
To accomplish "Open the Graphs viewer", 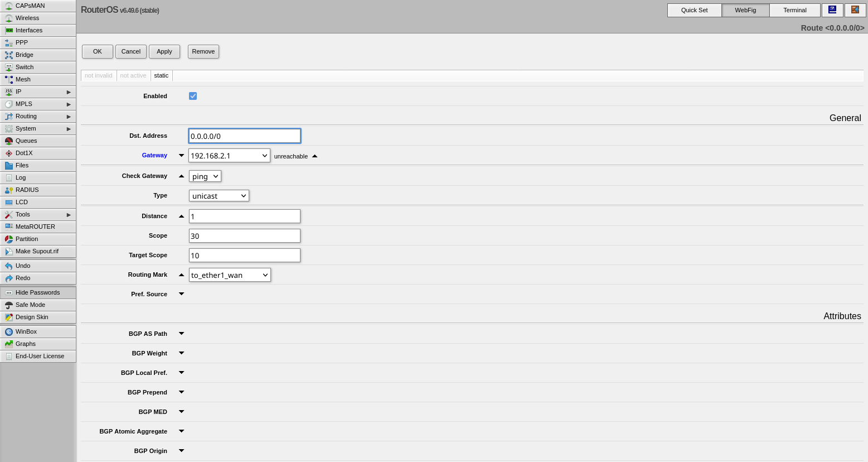I will [25, 344].
